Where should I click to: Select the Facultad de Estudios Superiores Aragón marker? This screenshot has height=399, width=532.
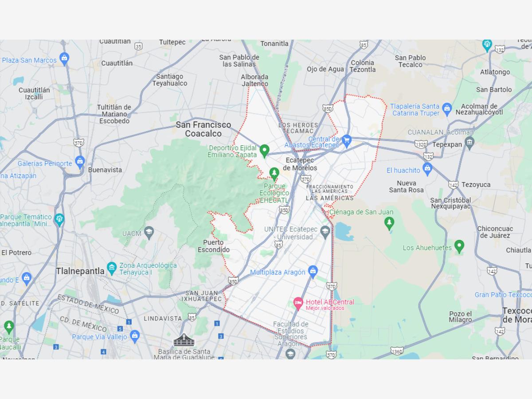coord(290,353)
